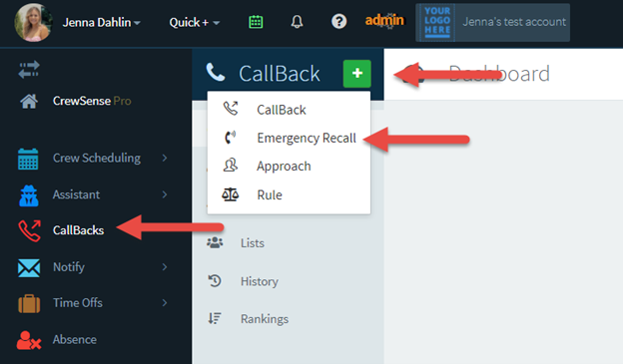Open the Jenna Dahlin user dropdown
The image size is (623, 364).
101,22
